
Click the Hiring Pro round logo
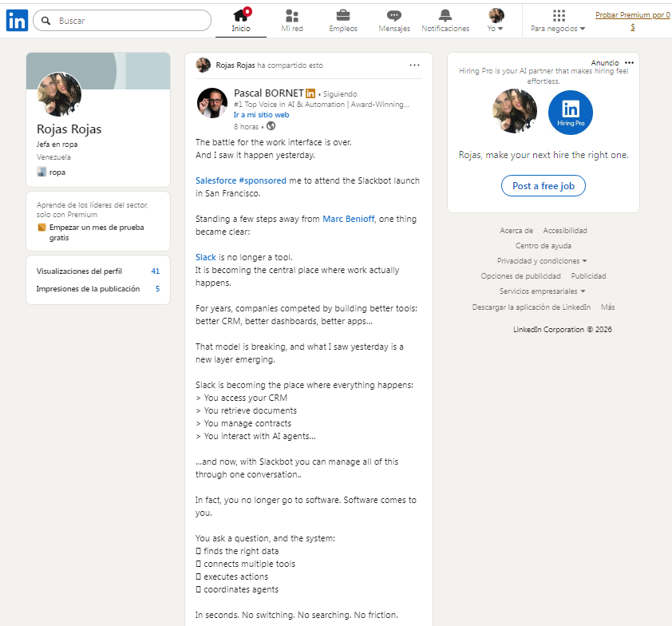click(x=571, y=113)
